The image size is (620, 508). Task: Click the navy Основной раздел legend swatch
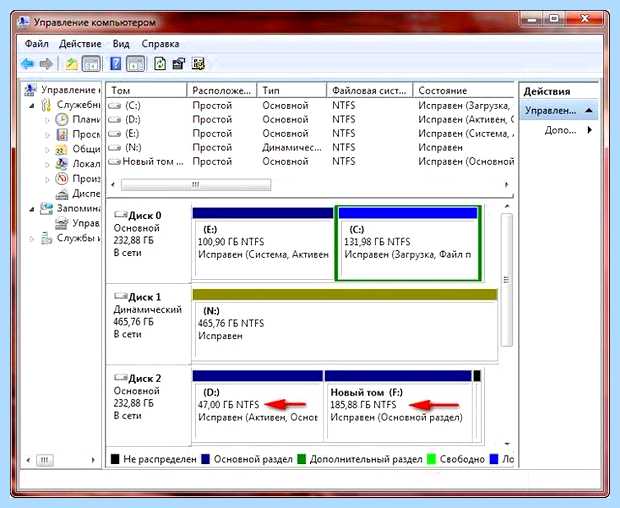click(205, 459)
